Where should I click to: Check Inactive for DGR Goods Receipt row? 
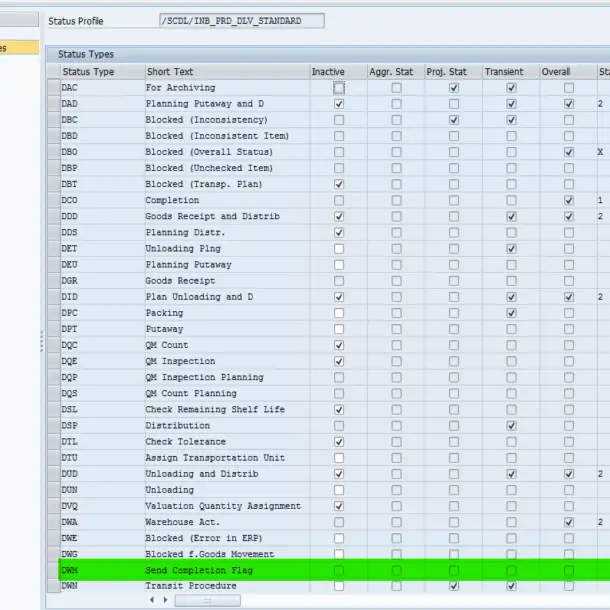[x=339, y=281]
